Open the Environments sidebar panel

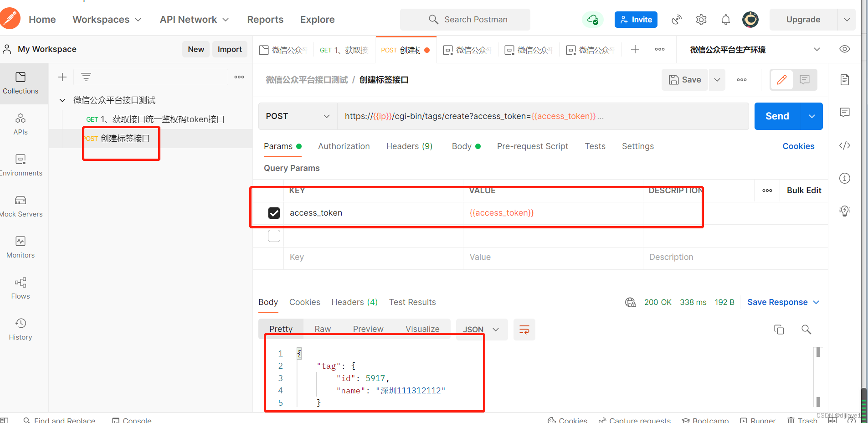click(21, 165)
